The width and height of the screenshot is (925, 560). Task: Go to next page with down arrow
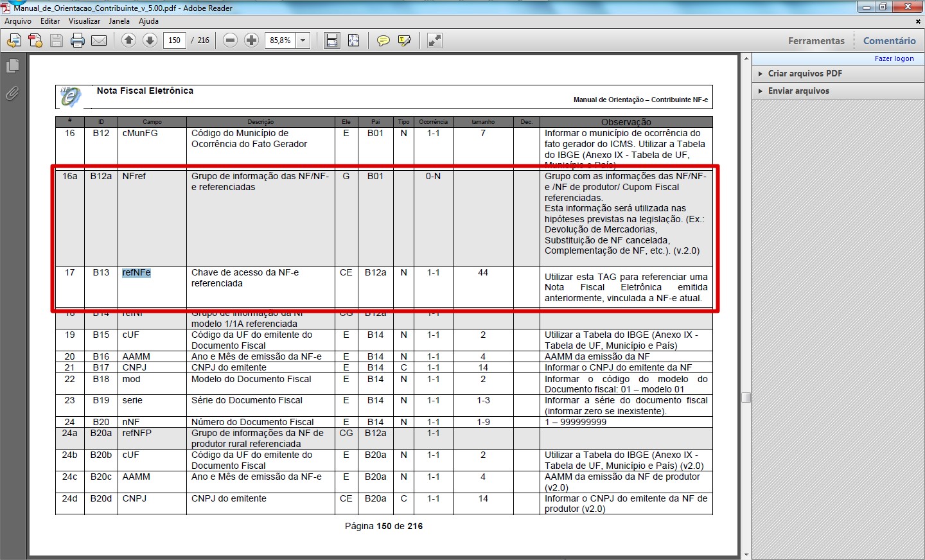coord(150,40)
